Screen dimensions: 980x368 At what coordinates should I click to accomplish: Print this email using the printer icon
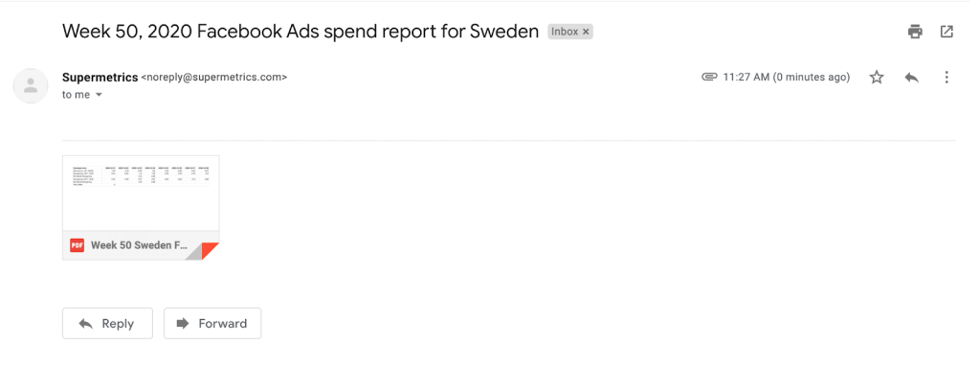(915, 32)
